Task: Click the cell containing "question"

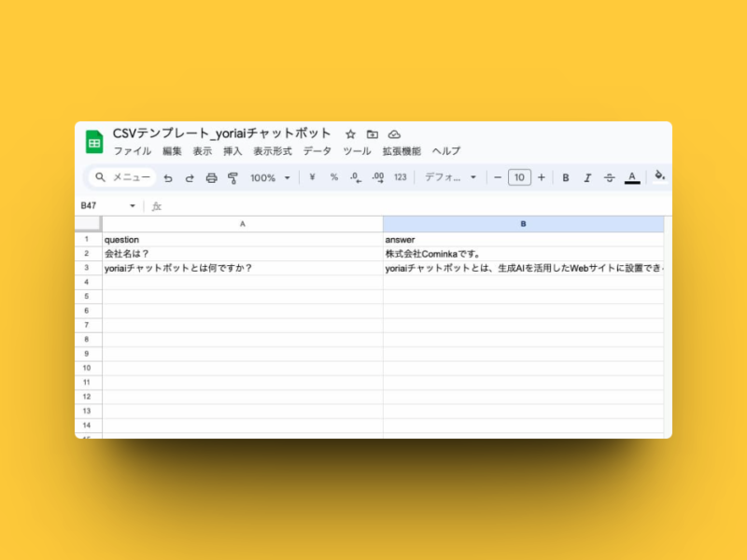Action: pyautogui.click(x=243, y=239)
